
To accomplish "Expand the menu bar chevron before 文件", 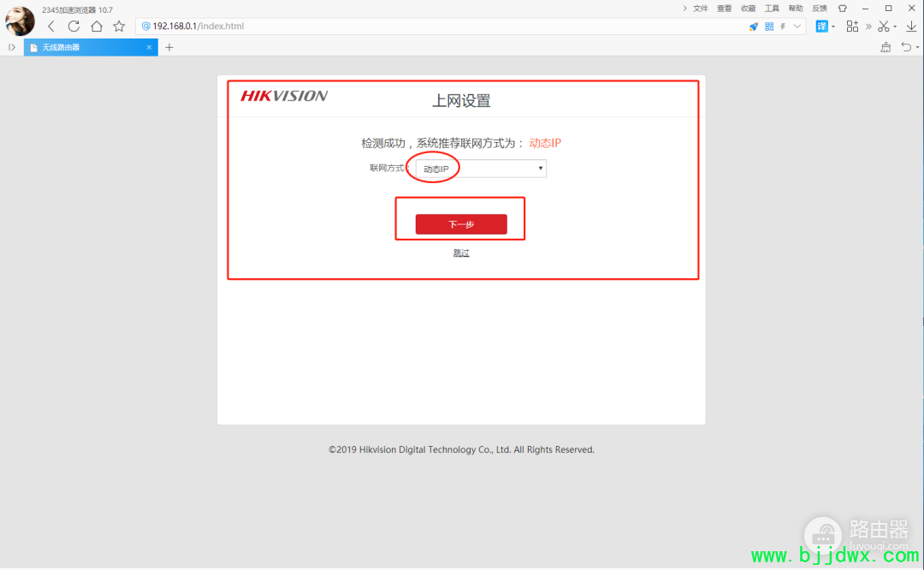I will coord(684,9).
